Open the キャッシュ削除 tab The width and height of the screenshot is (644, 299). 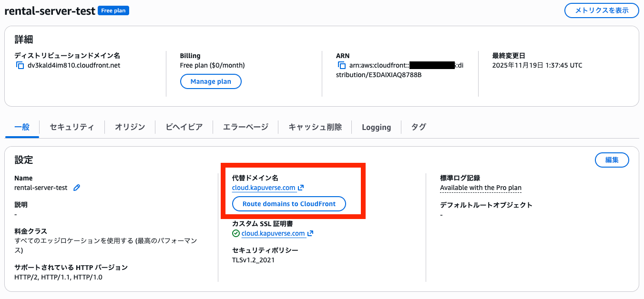click(315, 127)
